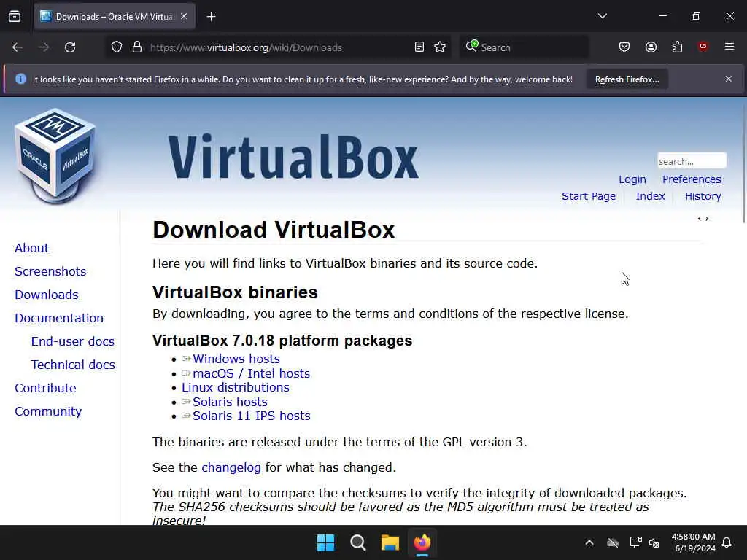Bookmark this page with star icon
Viewport: 747px width, 560px height.
(440, 47)
